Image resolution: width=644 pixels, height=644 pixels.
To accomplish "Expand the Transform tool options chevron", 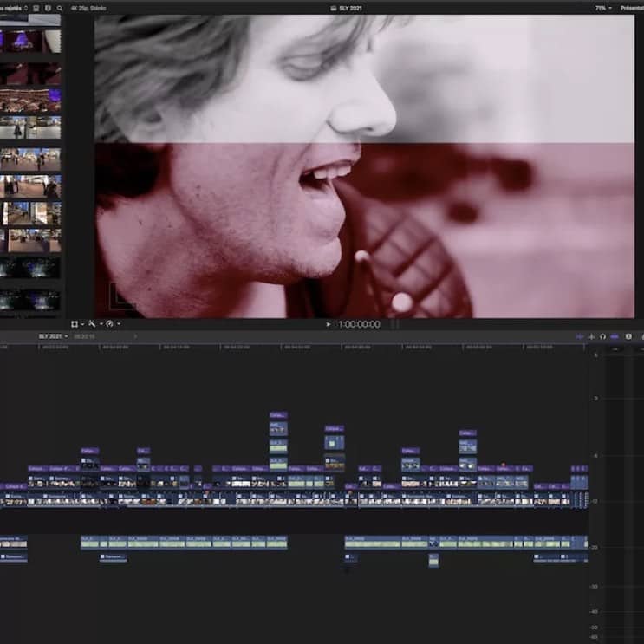I will tap(82, 324).
